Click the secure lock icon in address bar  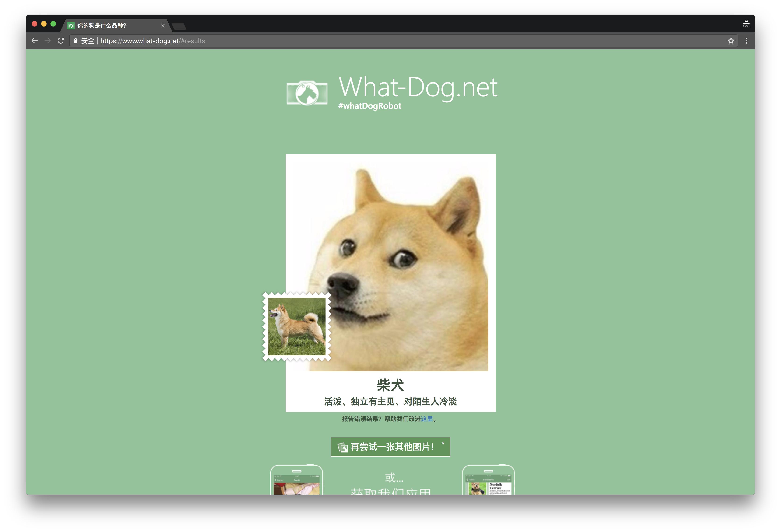pos(76,41)
